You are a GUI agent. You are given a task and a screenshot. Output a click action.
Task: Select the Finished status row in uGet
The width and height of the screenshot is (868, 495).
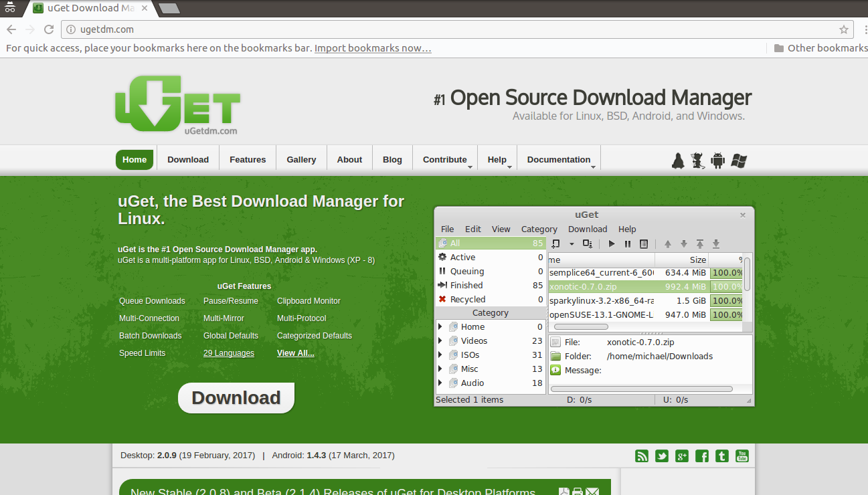point(491,286)
